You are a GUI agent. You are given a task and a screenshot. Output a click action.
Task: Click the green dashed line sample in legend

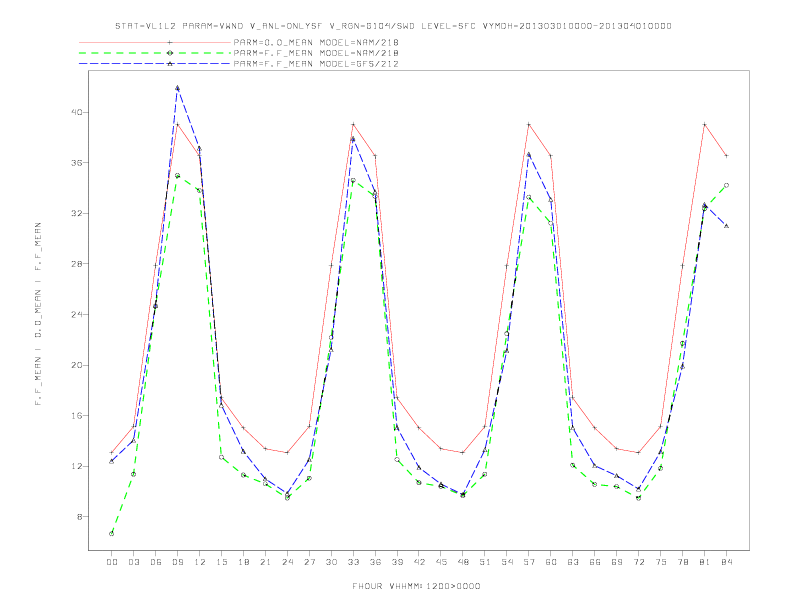pyautogui.click(x=155, y=53)
